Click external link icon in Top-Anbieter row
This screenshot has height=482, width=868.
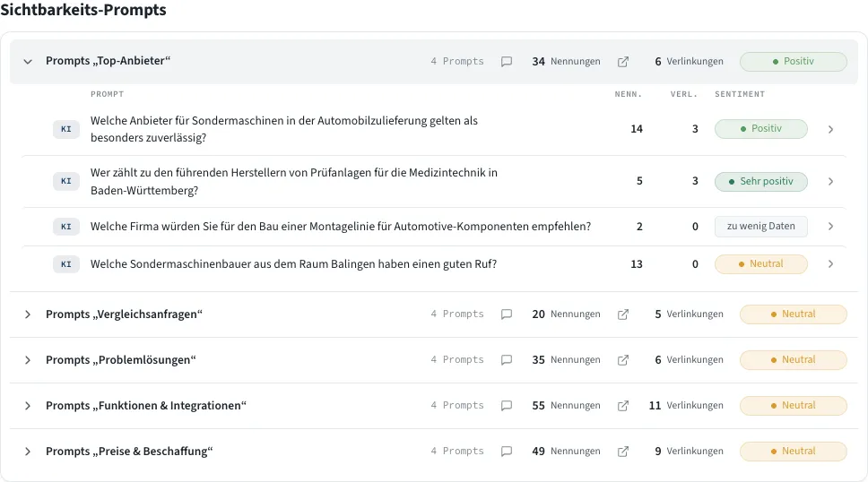click(623, 62)
